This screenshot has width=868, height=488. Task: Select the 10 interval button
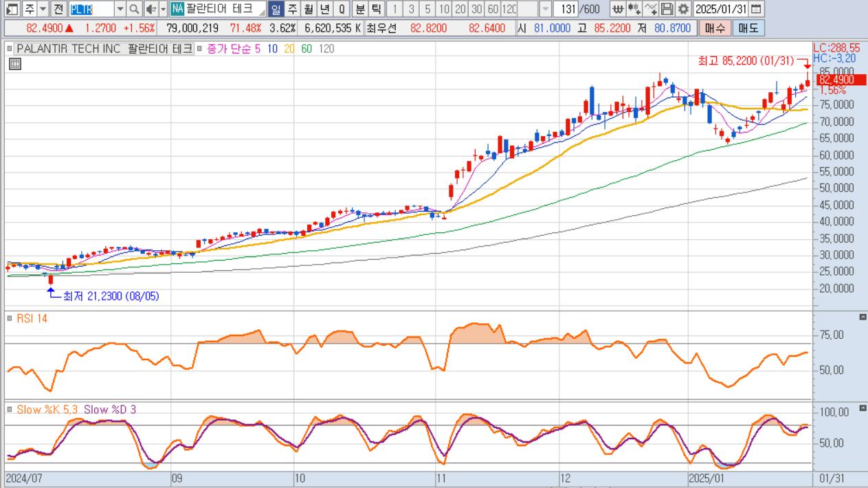coord(444,9)
